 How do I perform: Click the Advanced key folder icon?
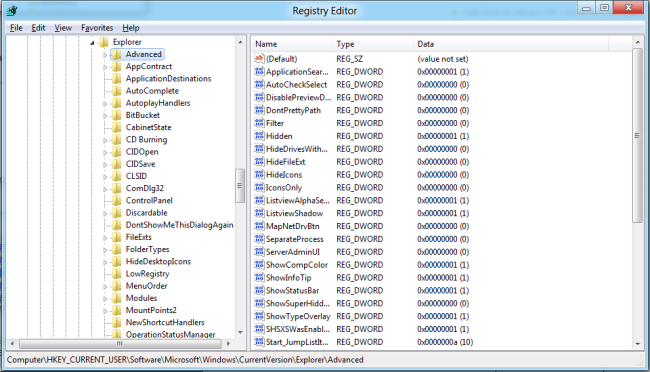[117, 54]
